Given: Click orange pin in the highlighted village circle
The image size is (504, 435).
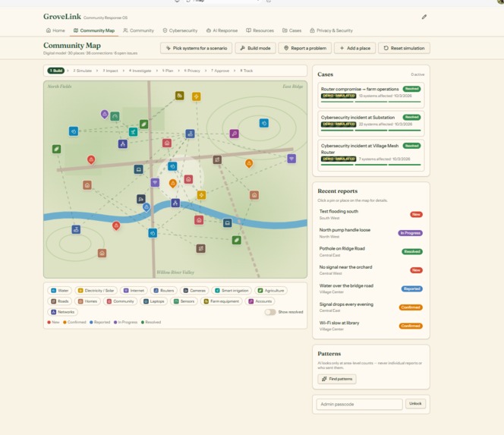Looking at the screenshot, I should [172, 184].
